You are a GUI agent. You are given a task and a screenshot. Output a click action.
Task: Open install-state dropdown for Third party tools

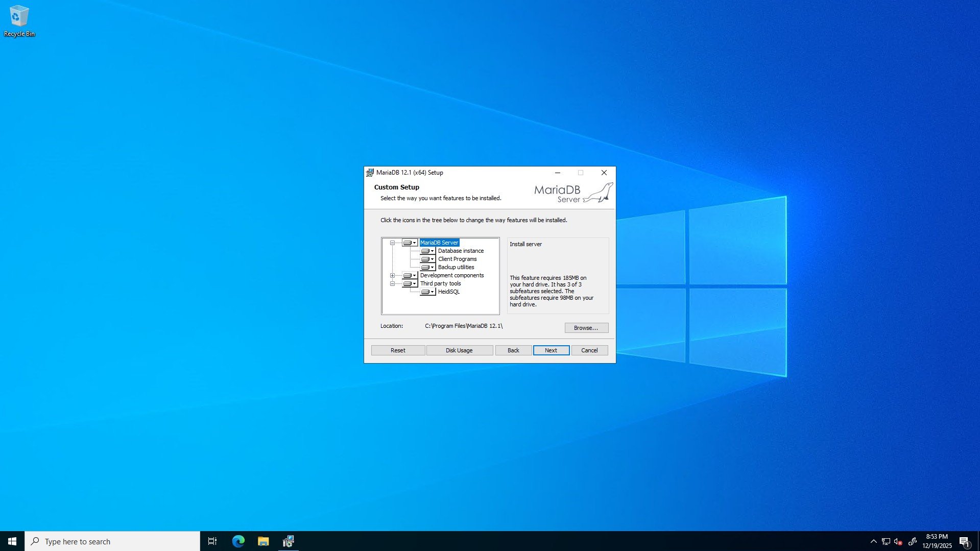[410, 283]
